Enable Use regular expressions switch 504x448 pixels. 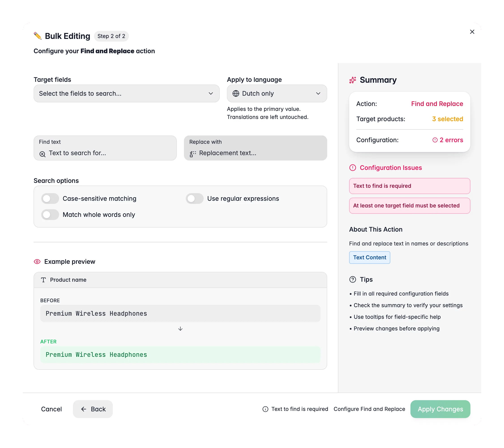pos(194,199)
